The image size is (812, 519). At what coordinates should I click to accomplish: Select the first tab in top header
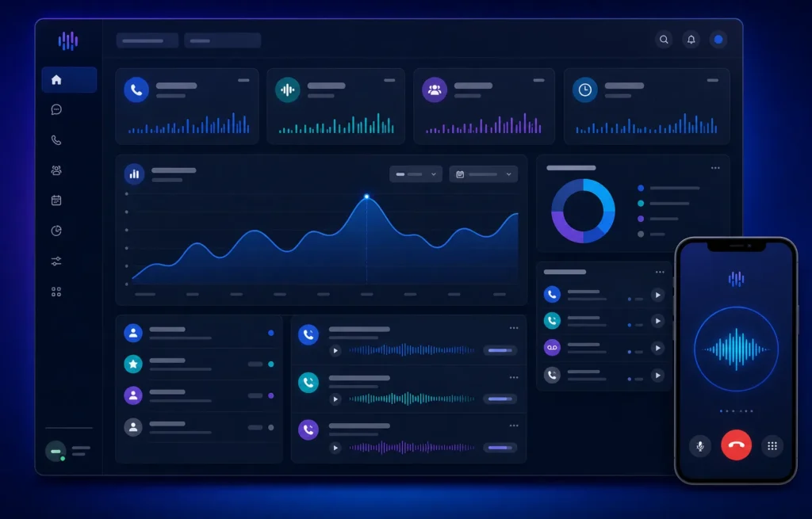pyautogui.click(x=147, y=40)
